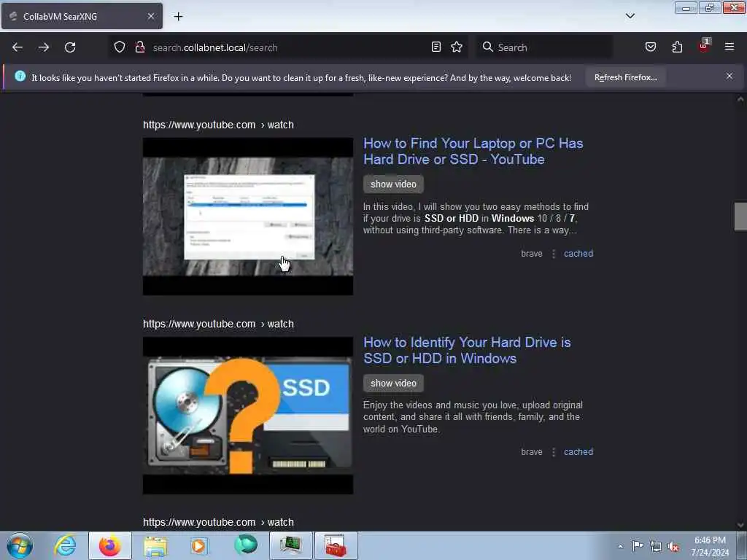Click the notification info icon
Viewport: 747px width, 560px height.
point(20,76)
